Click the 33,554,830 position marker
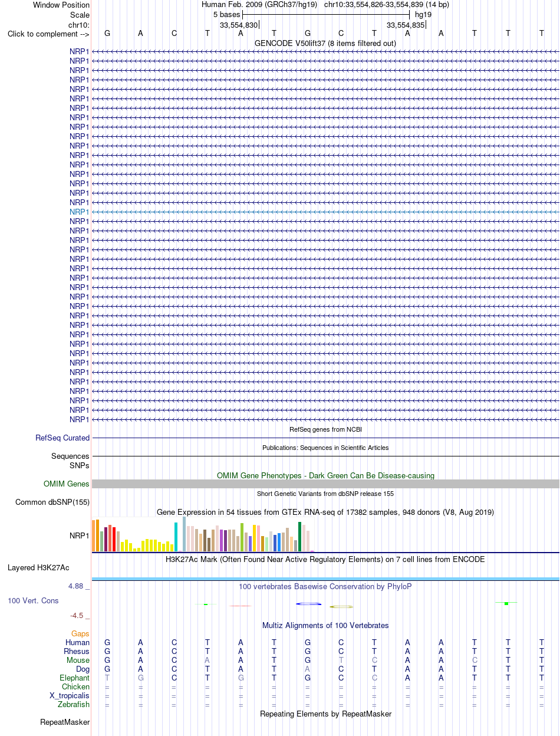This screenshot has width=560, height=736. coord(239,25)
